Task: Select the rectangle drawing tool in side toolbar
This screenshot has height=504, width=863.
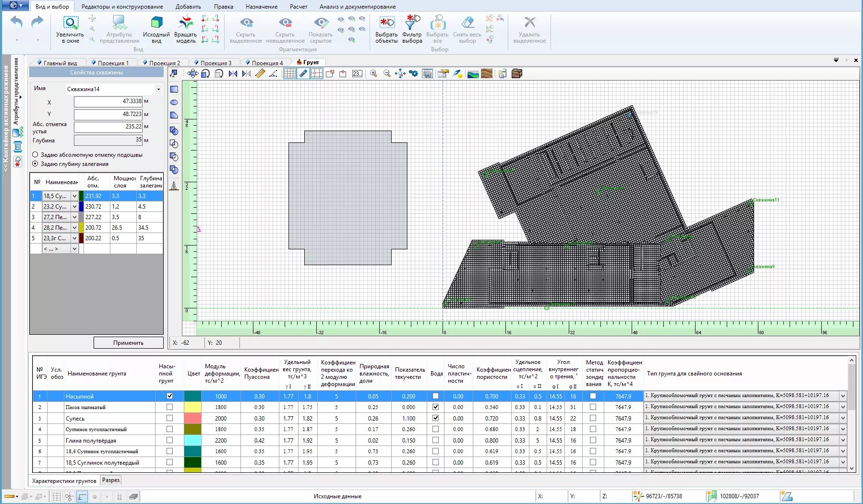Action: [174, 89]
